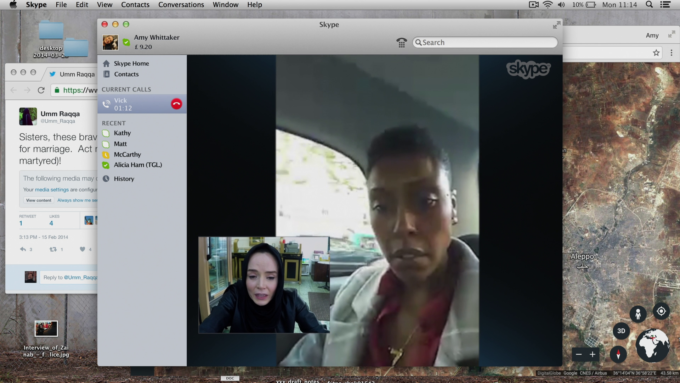
Task: Center map on my location
Action: 661,311
